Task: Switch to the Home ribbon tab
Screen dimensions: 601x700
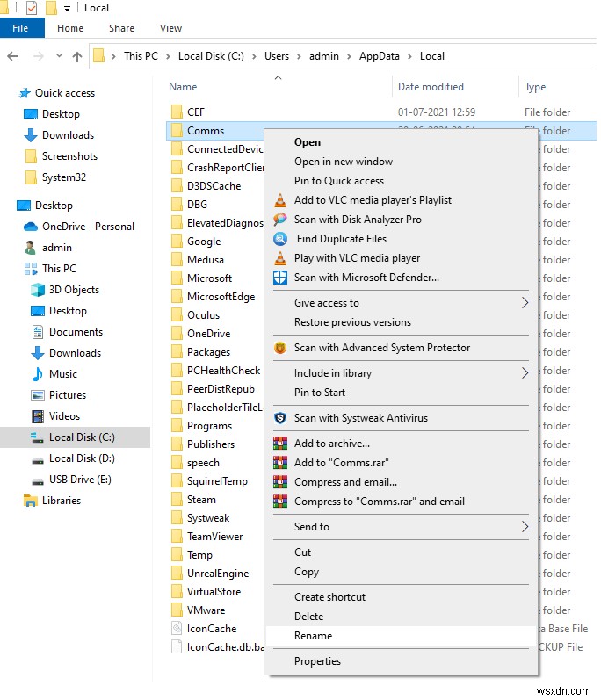Action: (70, 28)
